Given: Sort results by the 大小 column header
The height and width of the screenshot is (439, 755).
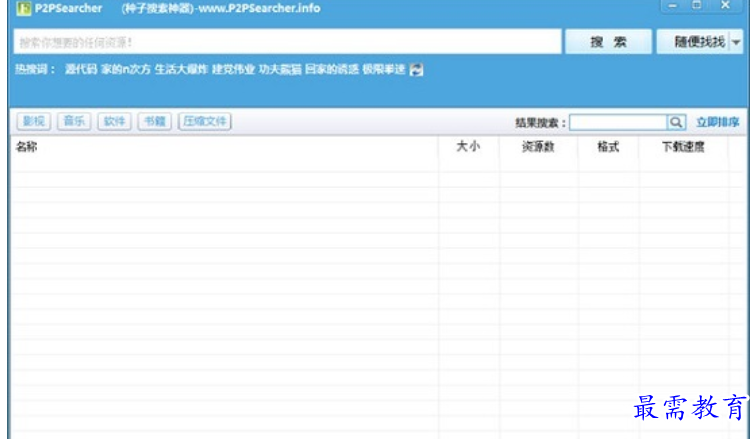Looking at the screenshot, I should (468, 146).
